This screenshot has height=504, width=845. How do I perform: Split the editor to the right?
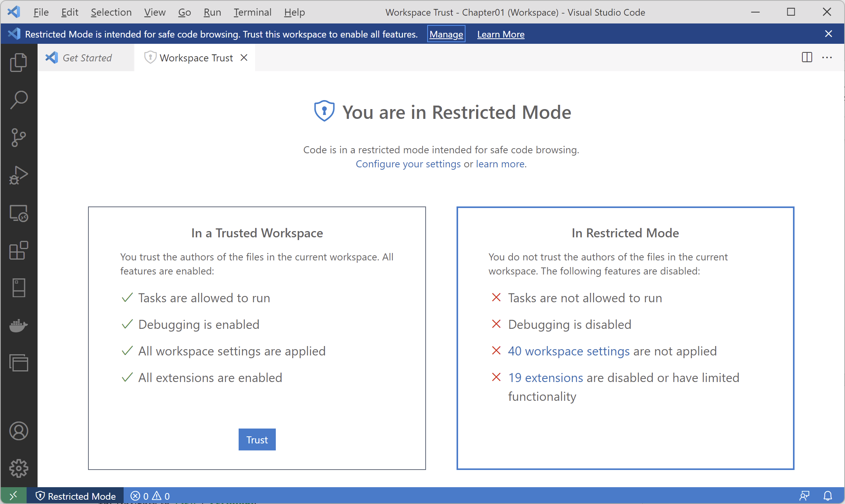tap(807, 57)
